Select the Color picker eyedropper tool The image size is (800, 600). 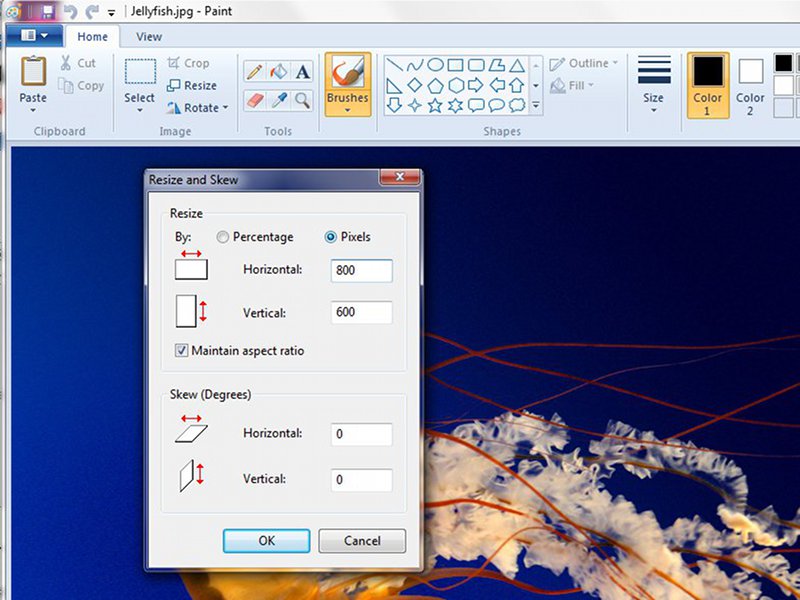(x=279, y=100)
